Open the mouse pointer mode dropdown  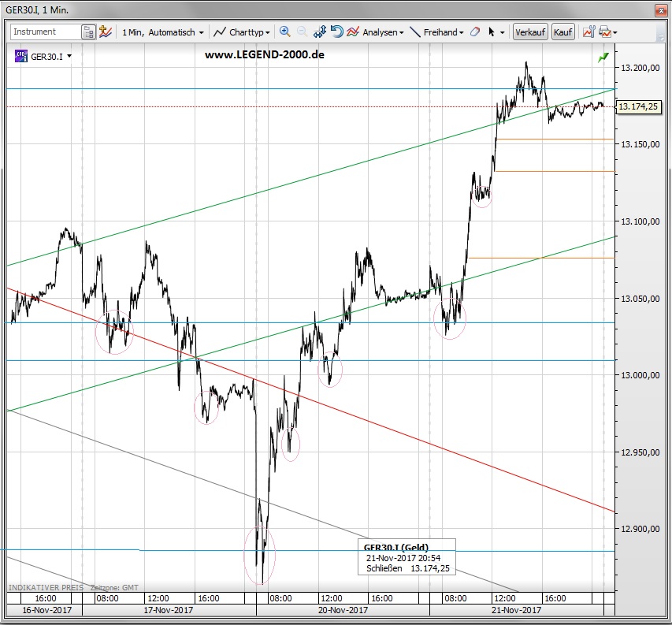tap(496, 32)
